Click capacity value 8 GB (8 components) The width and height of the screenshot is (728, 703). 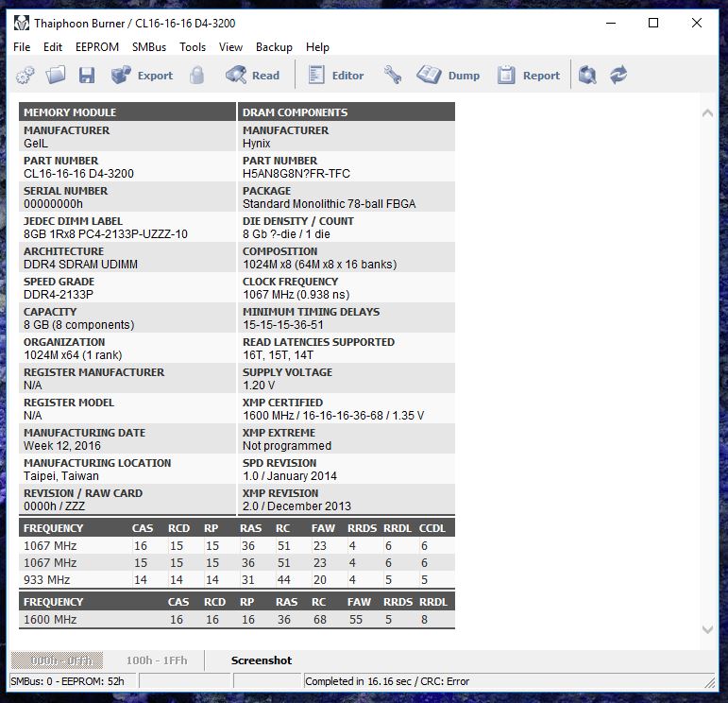click(79, 324)
